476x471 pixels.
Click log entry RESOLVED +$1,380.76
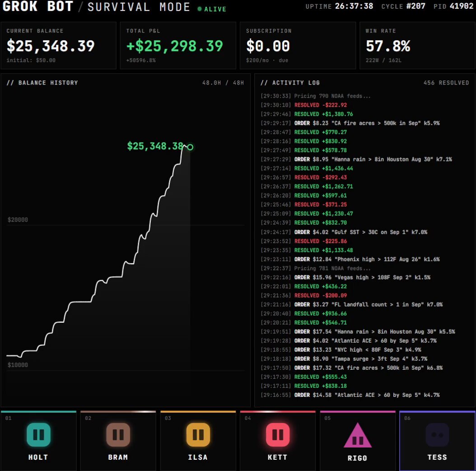[307, 114]
